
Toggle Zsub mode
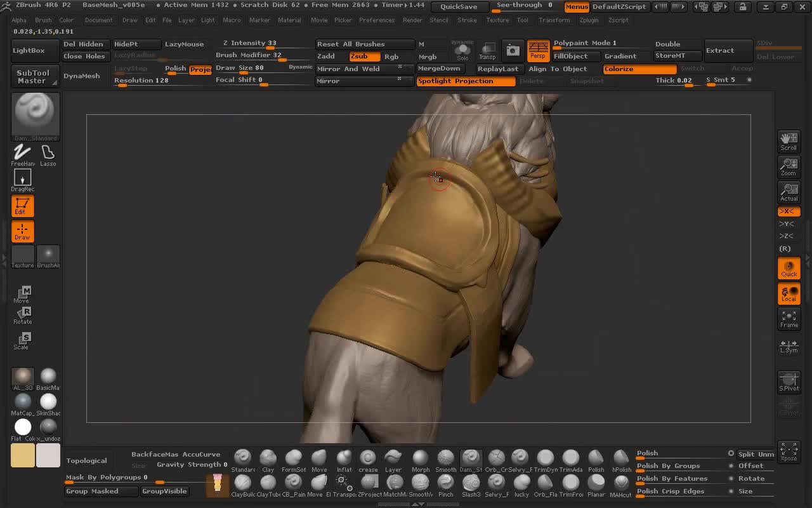point(365,57)
